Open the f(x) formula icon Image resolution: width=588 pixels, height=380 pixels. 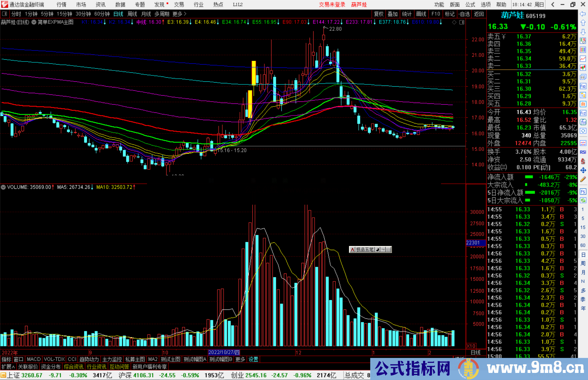coord(583,122)
